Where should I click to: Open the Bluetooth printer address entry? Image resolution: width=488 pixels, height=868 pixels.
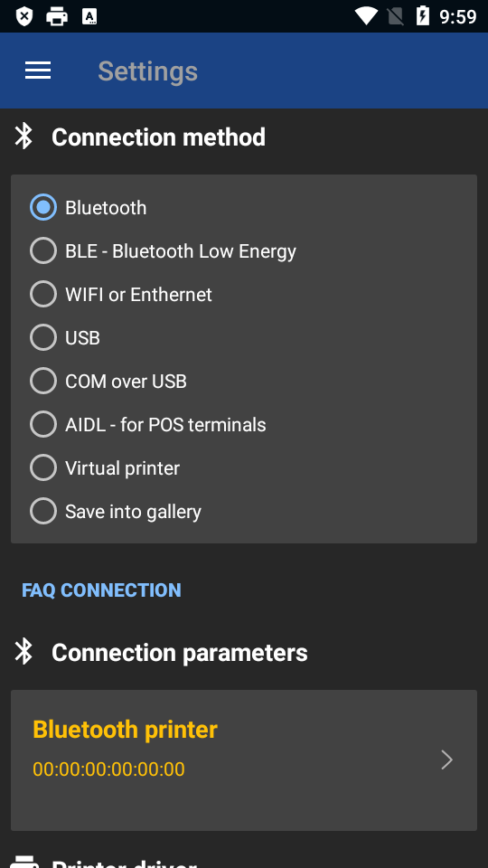244,759
